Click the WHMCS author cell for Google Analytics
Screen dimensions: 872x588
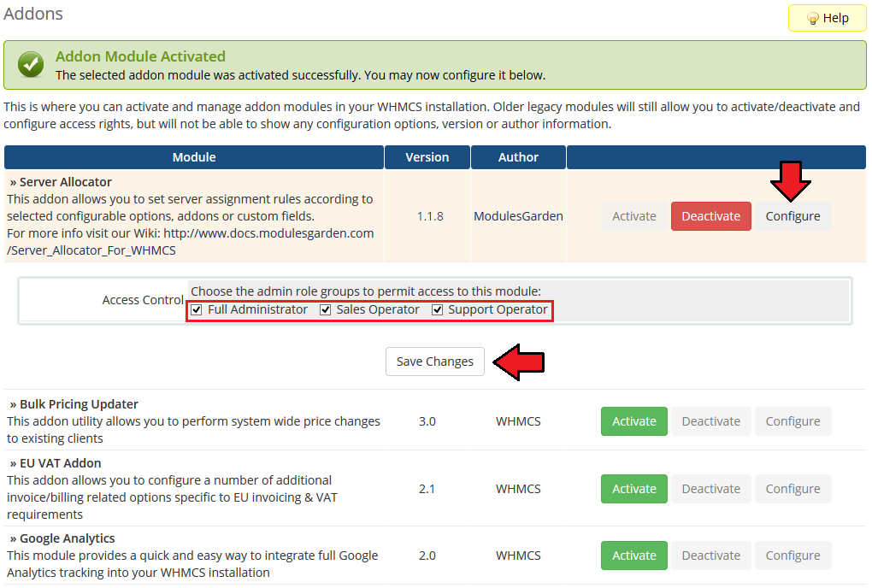tap(518, 556)
